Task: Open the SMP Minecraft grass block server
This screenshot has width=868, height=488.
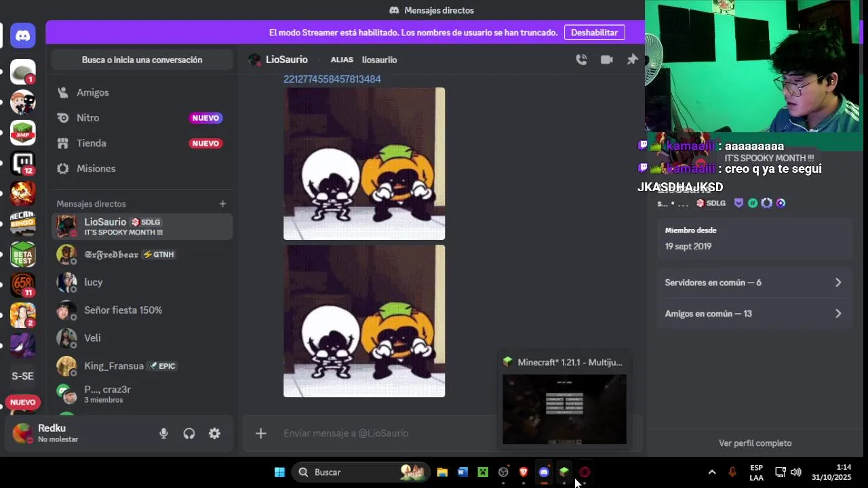Action: (x=23, y=133)
